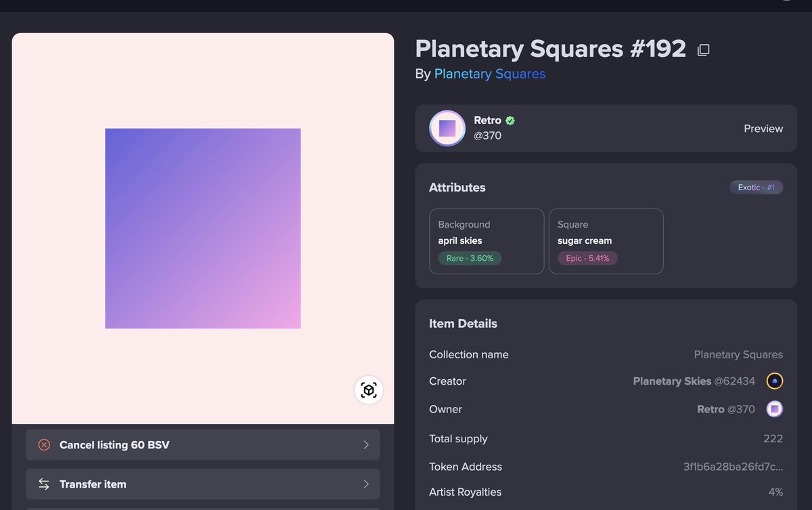The image size is (812, 510).
Task: Click the gradient square NFT artwork
Action: click(203, 228)
